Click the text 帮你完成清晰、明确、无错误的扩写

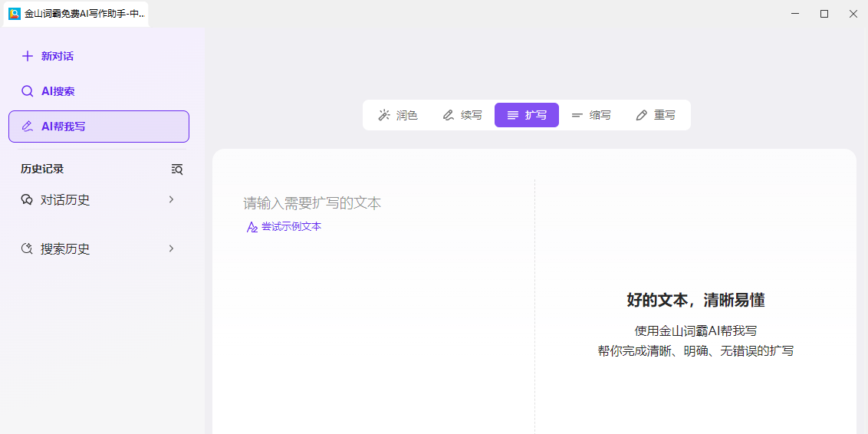tap(695, 351)
